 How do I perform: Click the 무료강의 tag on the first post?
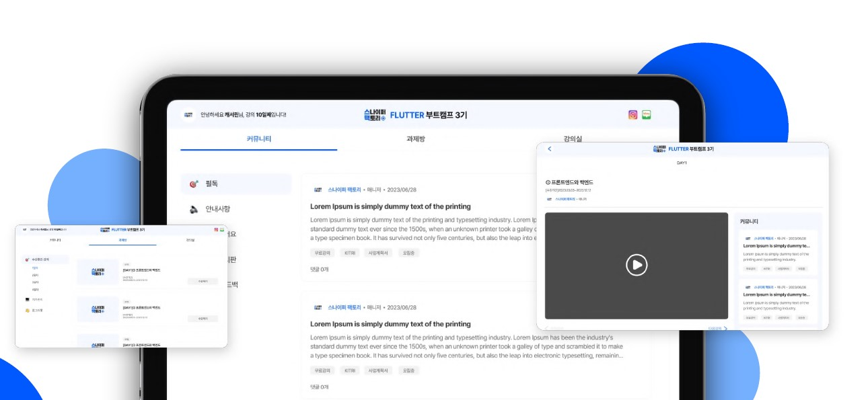(x=323, y=253)
